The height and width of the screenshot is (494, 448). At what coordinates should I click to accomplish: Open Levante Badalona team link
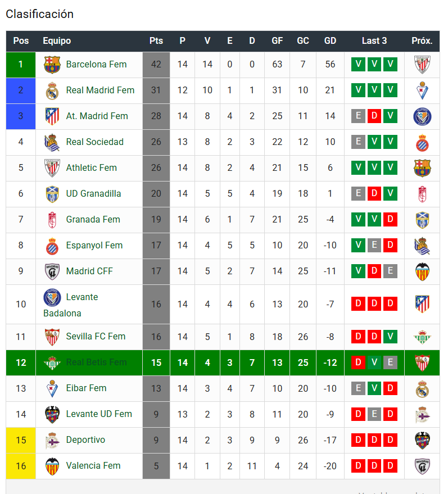click(71, 305)
